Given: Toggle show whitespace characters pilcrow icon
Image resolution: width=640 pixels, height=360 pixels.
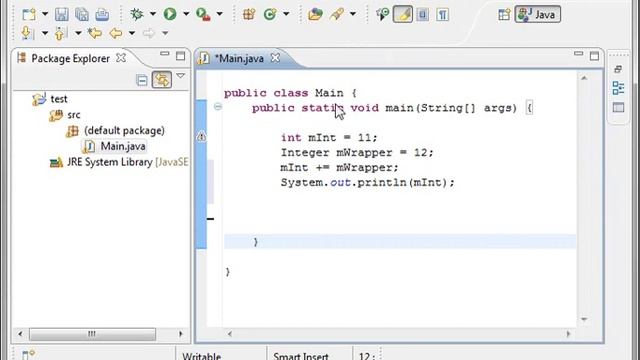Looking at the screenshot, I should tap(442, 15).
